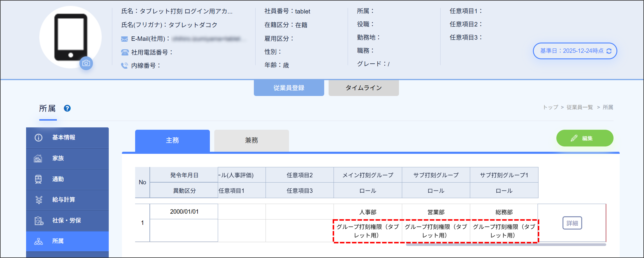The height and width of the screenshot is (258, 644).
Task: Open 基本情報 via its info icon in sidebar
Action: click(38, 138)
